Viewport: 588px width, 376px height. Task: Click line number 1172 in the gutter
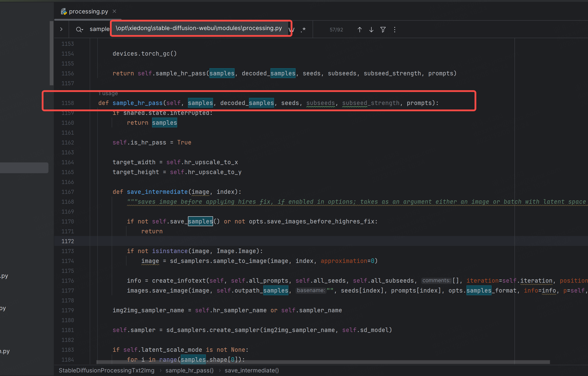68,241
